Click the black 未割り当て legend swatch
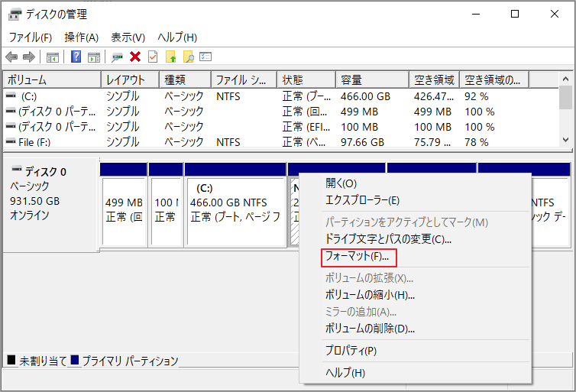Image resolution: width=576 pixels, height=392 pixels. tap(11, 360)
